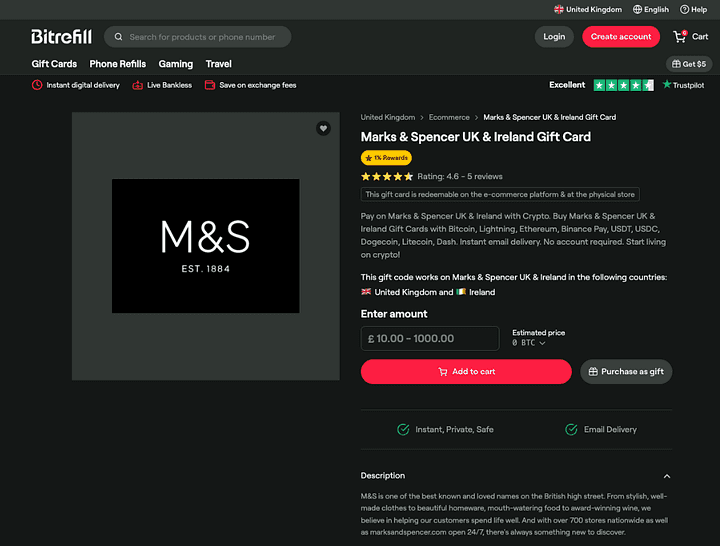Click the Rating: 4.6 - 5 reviews text

tap(460, 176)
